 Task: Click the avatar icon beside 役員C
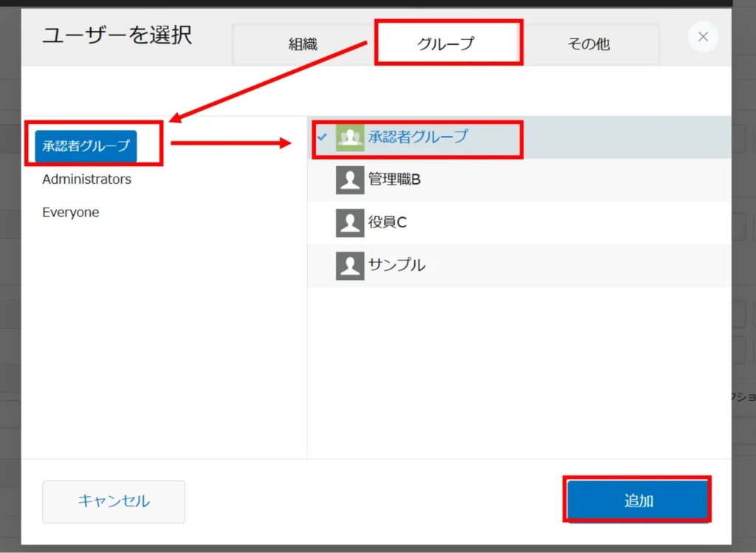(x=350, y=222)
